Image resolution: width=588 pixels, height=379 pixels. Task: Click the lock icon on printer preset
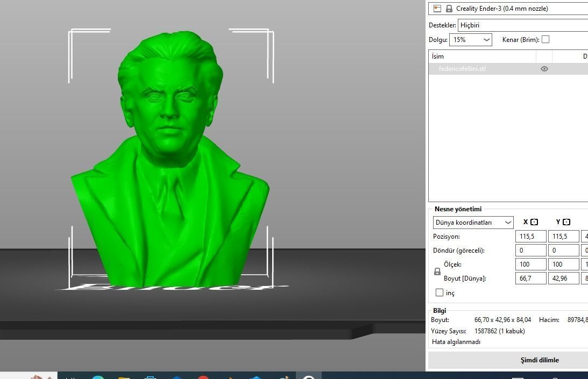[x=449, y=8]
